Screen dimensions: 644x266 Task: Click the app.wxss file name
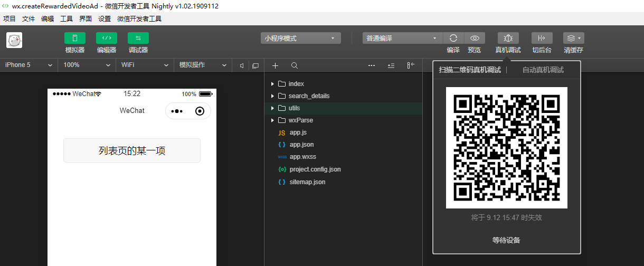[303, 157]
